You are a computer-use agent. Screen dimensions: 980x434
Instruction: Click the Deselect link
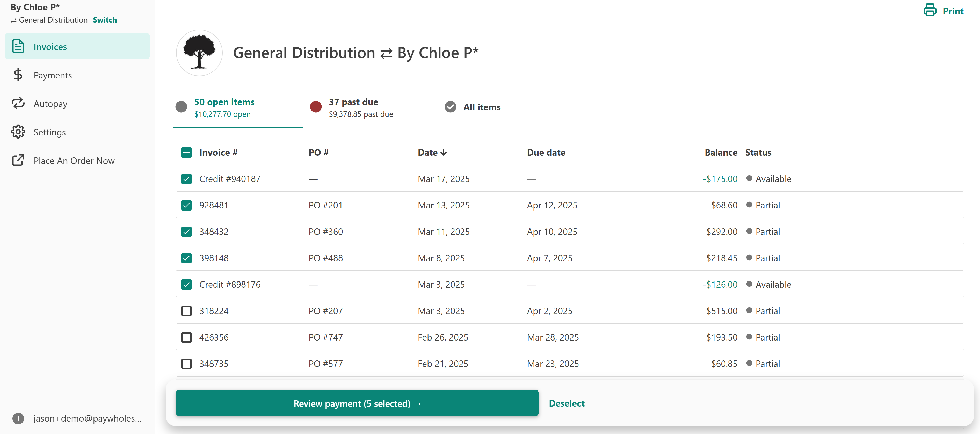pos(567,403)
